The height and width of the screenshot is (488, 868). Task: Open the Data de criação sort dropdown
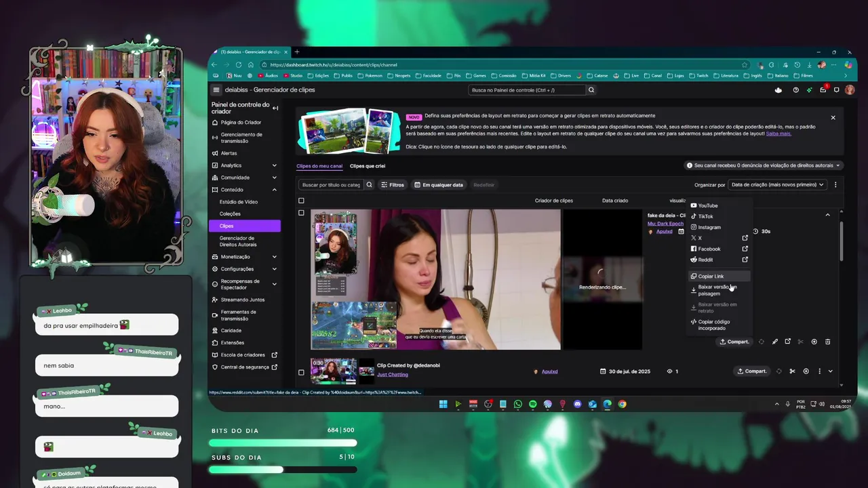click(777, 185)
